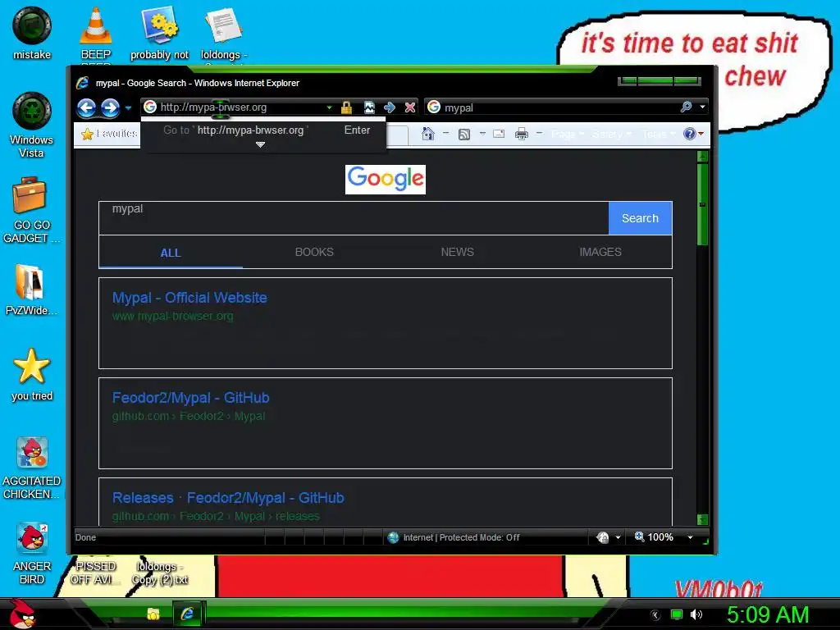Image resolution: width=840 pixels, height=630 pixels.
Task: Click the 100% zoom level button
Action: [x=654, y=536]
